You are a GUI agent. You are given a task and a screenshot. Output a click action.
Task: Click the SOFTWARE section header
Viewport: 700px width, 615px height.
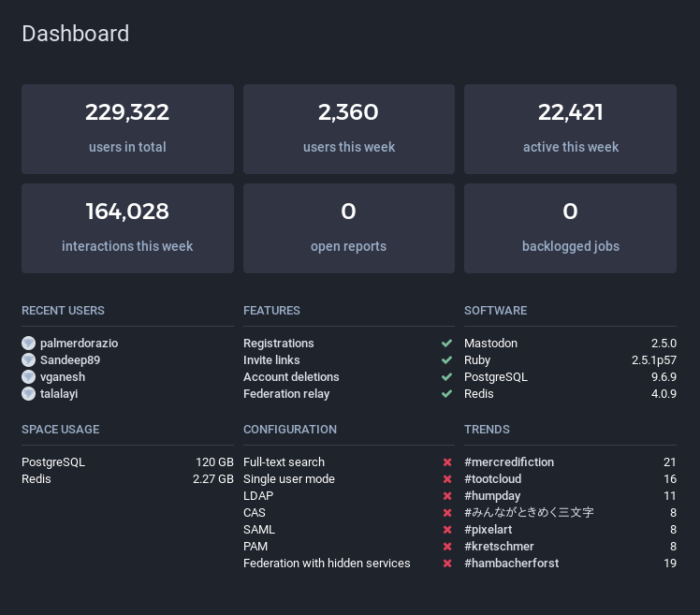[496, 311]
